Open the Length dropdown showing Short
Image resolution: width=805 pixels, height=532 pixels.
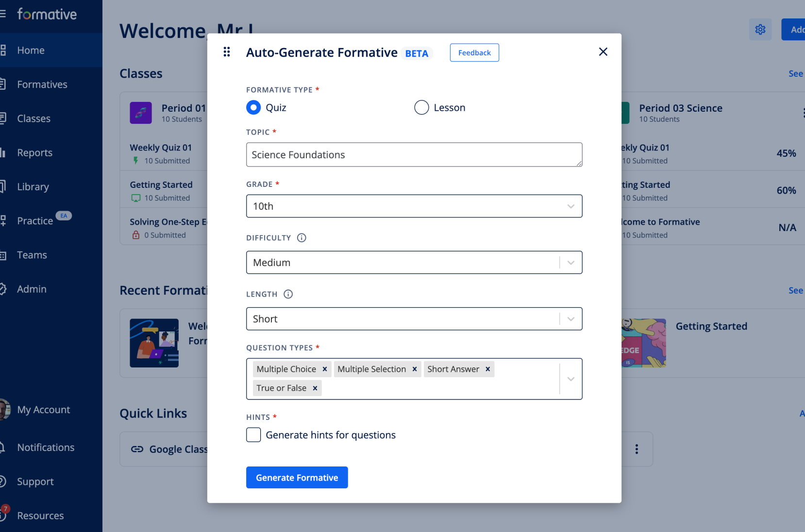coord(414,319)
